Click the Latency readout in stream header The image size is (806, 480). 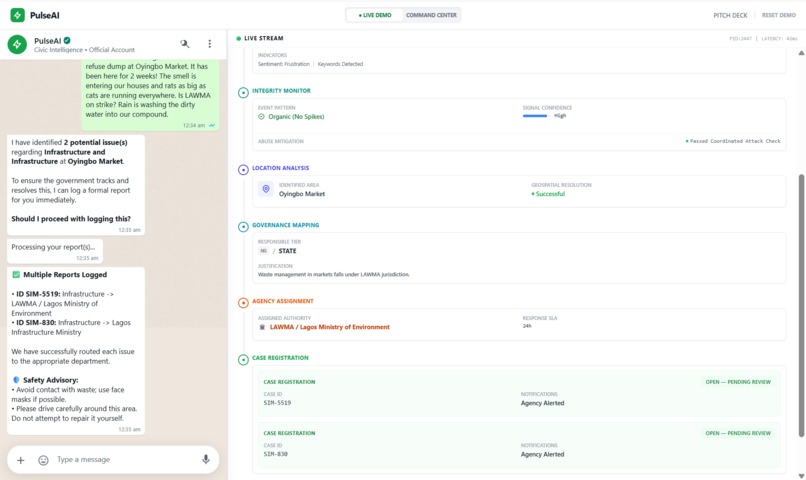[x=779, y=39]
